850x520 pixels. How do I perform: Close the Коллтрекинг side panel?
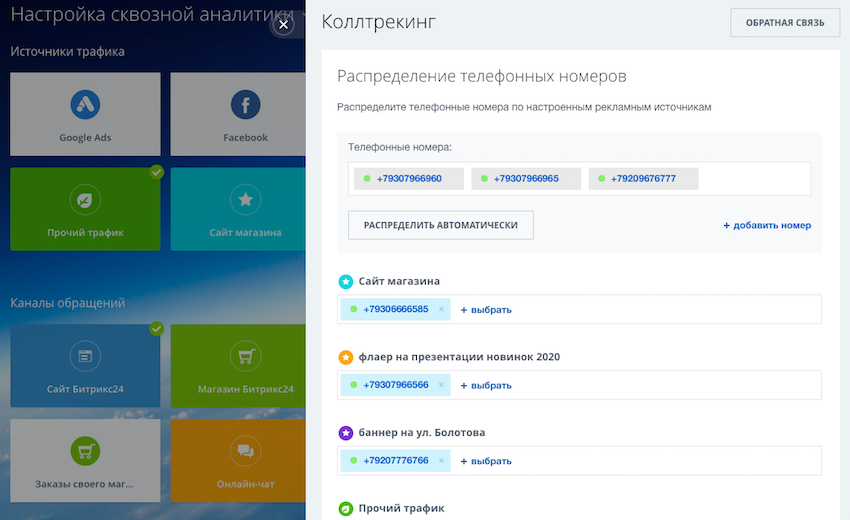(284, 25)
